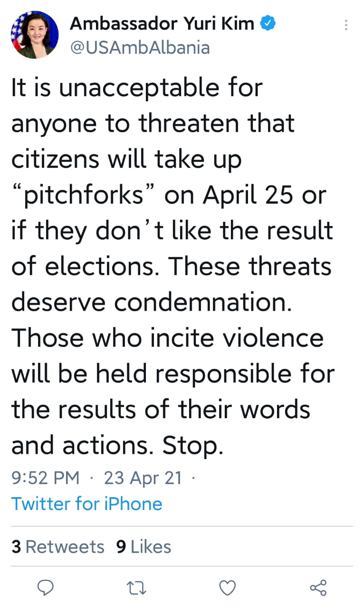
Task: Click the Twitter for iPhone source link
Action: (x=86, y=503)
